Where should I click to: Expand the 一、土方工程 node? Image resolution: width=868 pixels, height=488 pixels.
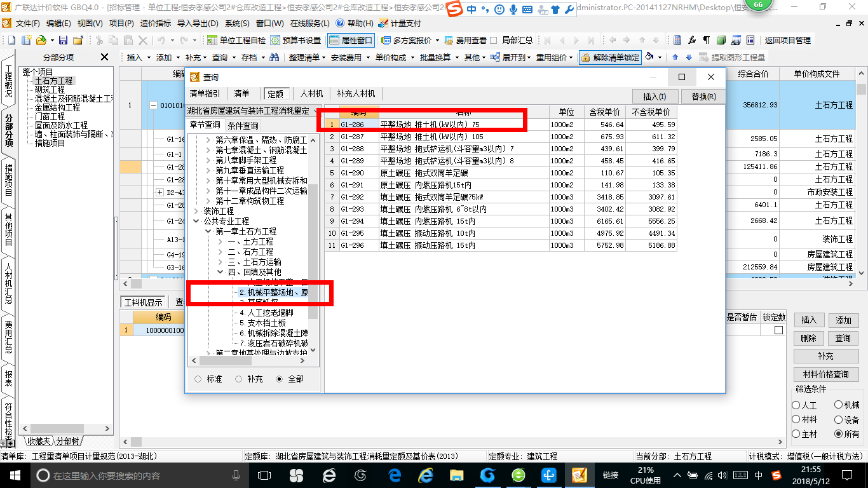coord(220,241)
